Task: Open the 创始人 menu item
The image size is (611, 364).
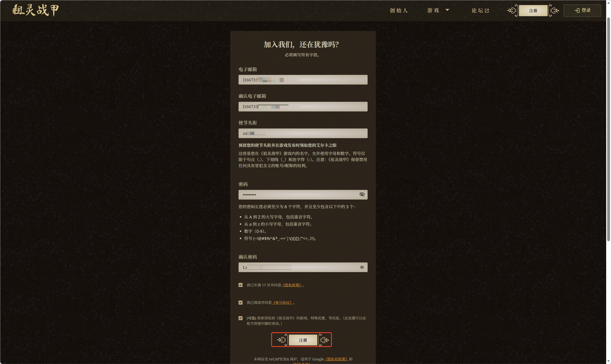Action: tap(399, 11)
